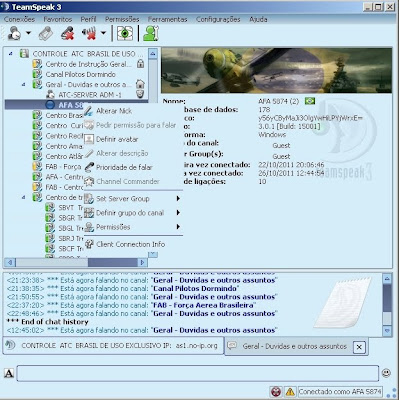The height and width of the screenshot is (400, 399).
Task: Click the Prioridade de falar microphone icon
Action: click(89, 167)
